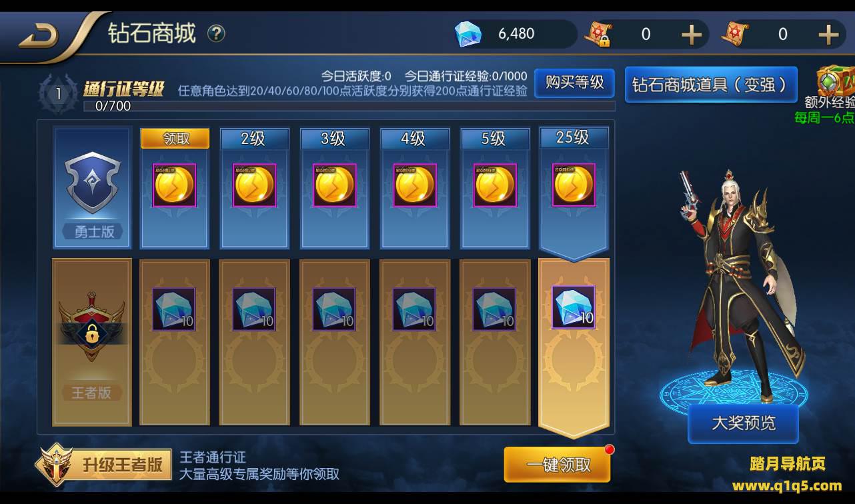Add more red star scroll tickets

[828, 34]
